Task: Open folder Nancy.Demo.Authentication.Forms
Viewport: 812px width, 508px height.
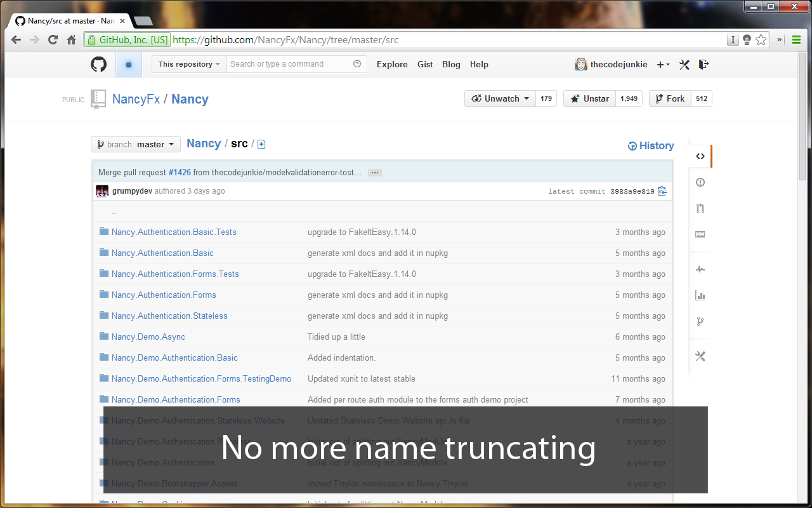Action: tap(176, 399)
